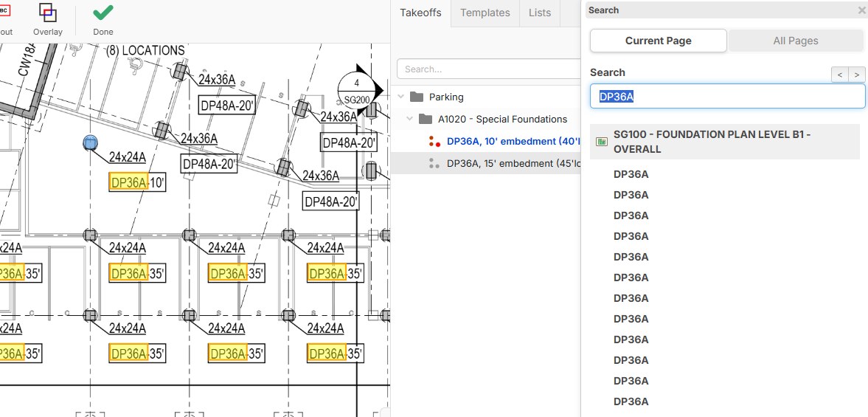Close the Search panel with the X

(861, 10)
